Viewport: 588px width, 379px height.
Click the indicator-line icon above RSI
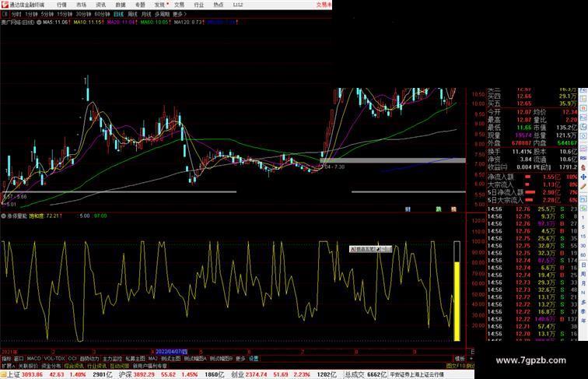(583, 149)
